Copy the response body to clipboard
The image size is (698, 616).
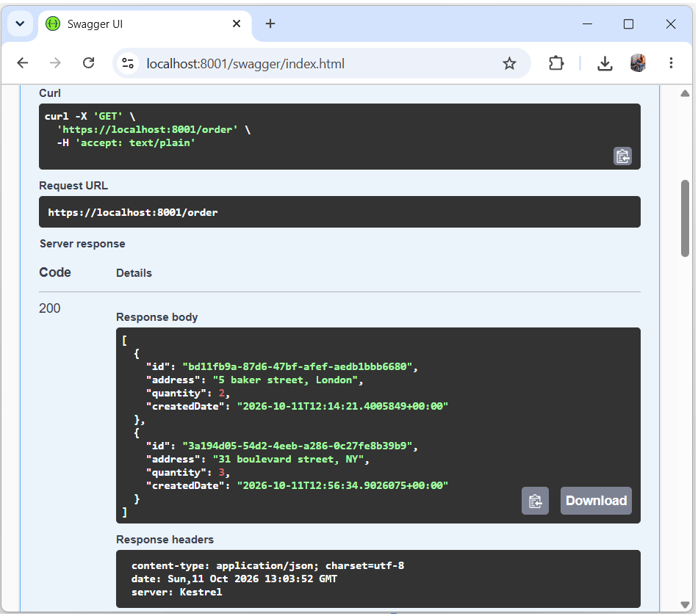coord(536,502)
